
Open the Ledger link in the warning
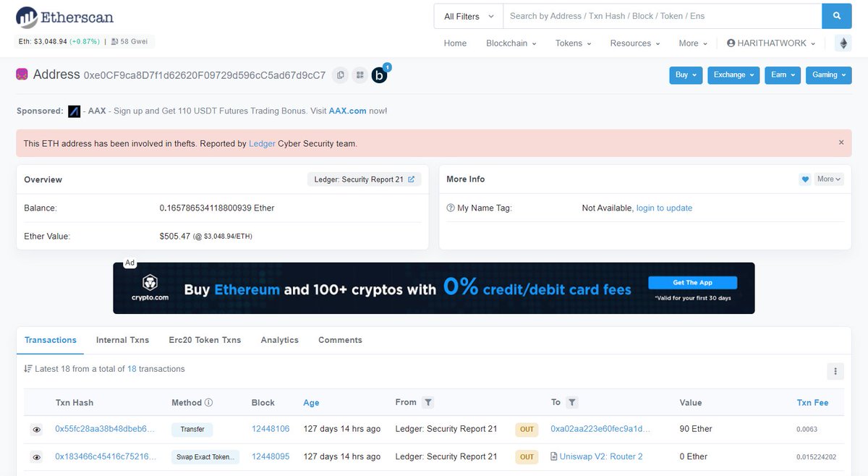[262, 144]
